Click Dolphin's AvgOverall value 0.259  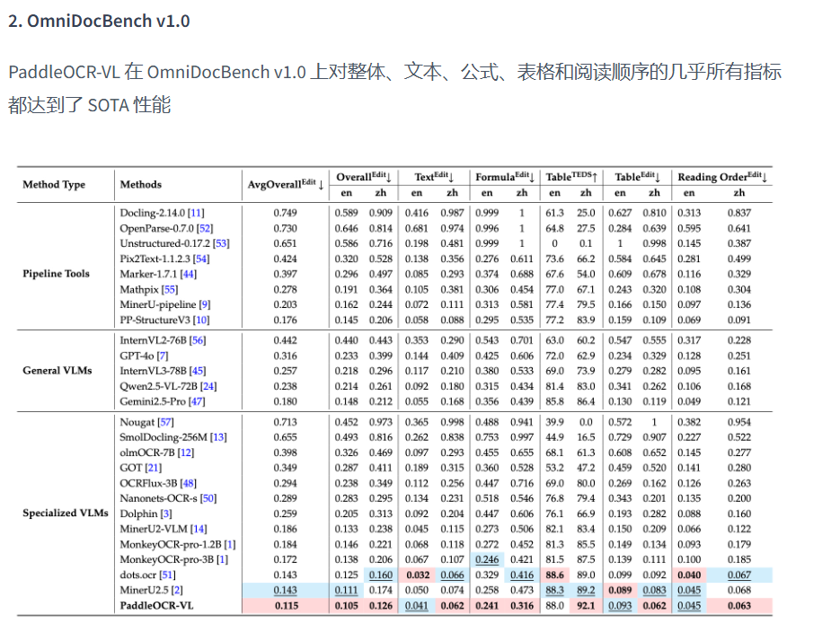click(x=286, y=514)
